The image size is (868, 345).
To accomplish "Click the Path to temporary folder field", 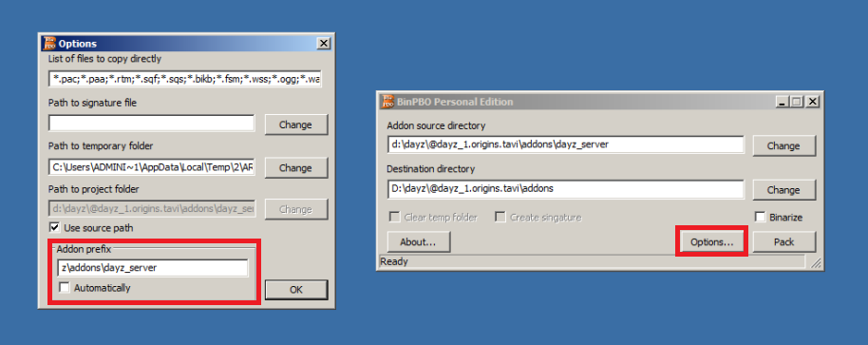I will tap(152, 166).
